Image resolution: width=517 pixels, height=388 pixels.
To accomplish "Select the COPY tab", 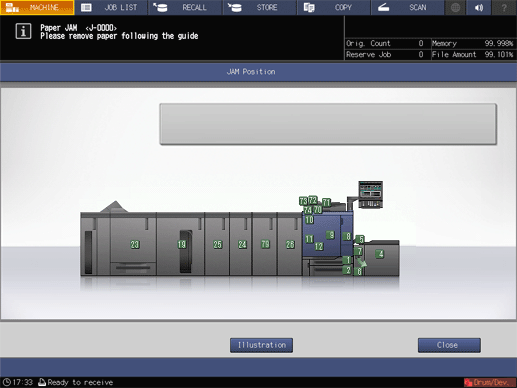I will pyautogui.click(x=334, y=7).
